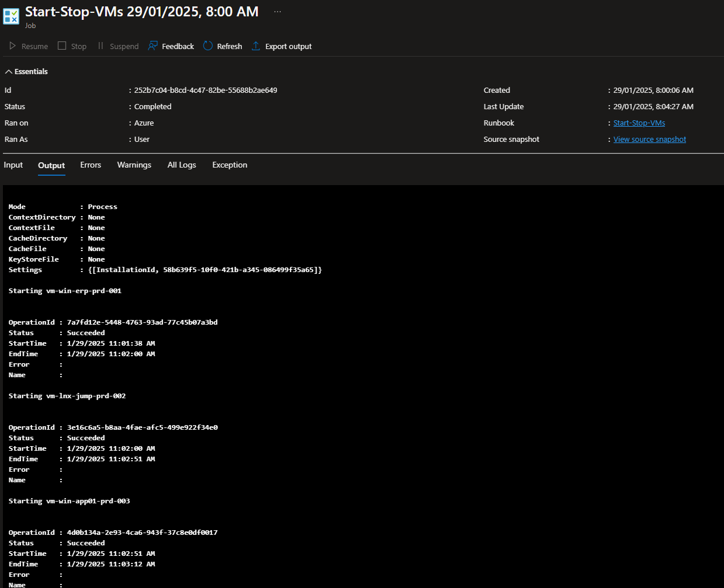This screenshot has width=724, height=588.
Task: Switch to the Input tab
Action: tap(13, 165)
